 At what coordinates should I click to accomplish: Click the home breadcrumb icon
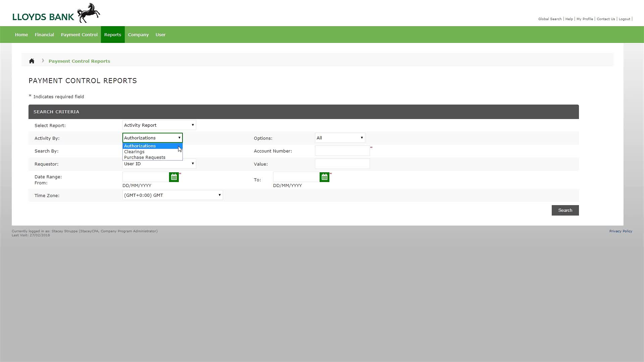[32, 61]
